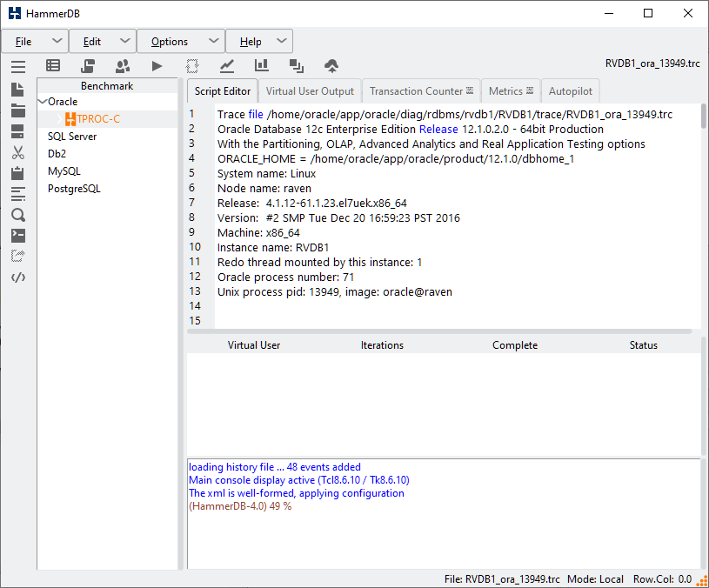Click the bar chart metrics icon

[x=261, y=65]
